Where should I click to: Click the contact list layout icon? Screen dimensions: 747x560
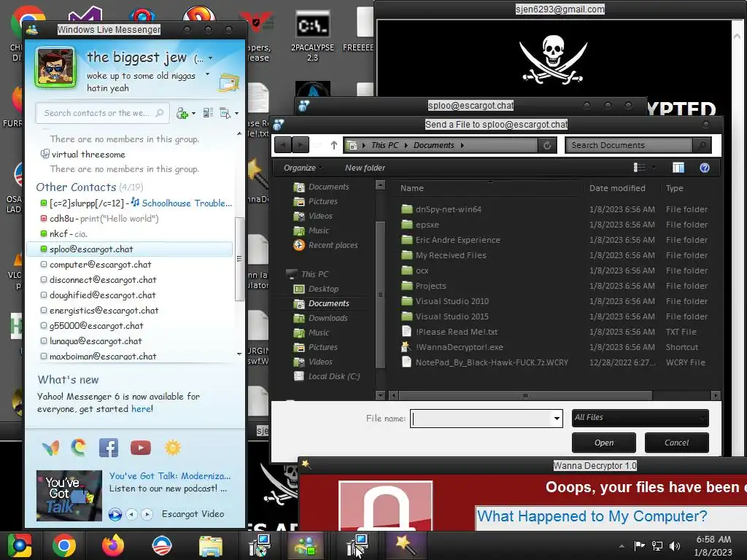pyautogui.click(x=208, y=113)
